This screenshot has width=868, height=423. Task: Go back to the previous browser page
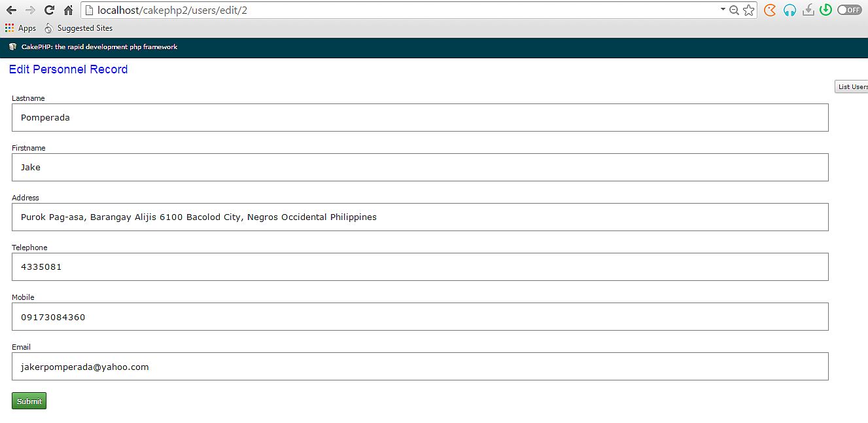point(11,10)
